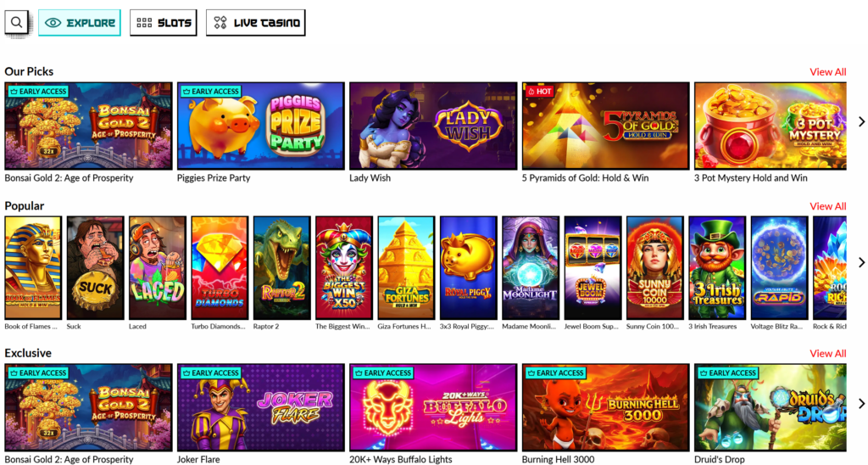Advance the Popular row with its chevron
Image resolution: width=868 pixels, height=465 pixels.
click(x=861, y=262)
